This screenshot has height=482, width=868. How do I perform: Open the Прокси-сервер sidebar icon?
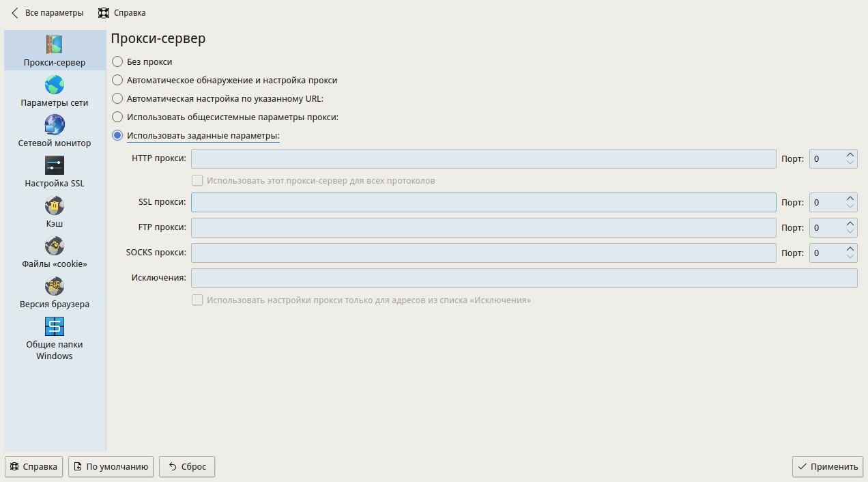coord(55,45)
